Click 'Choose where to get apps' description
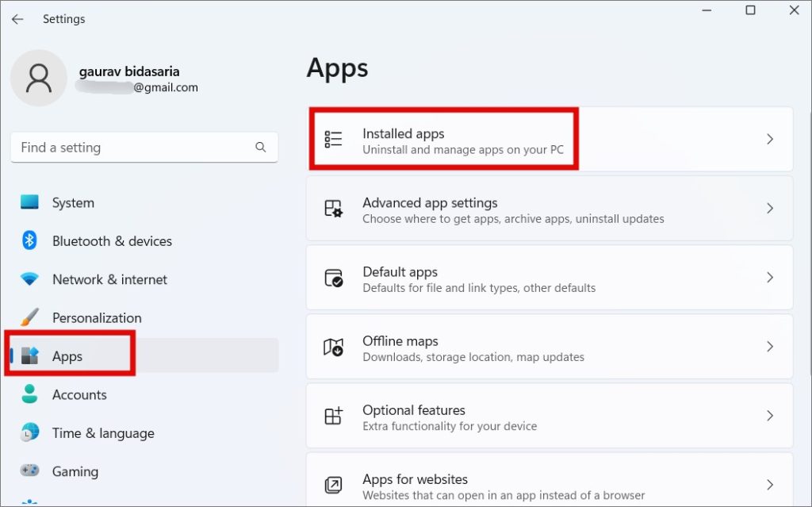Image resolution: width=812 pixels, height=507 pixels. click(x=513, y=219)
